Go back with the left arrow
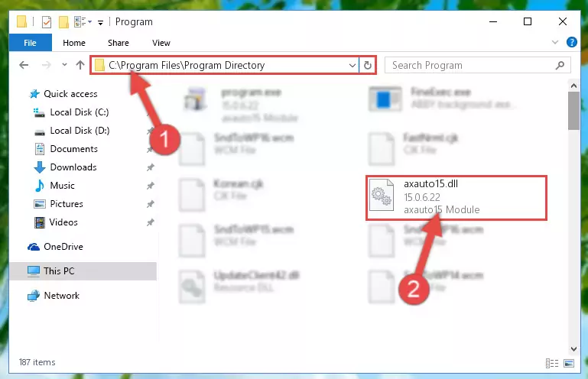 [24, 65]
